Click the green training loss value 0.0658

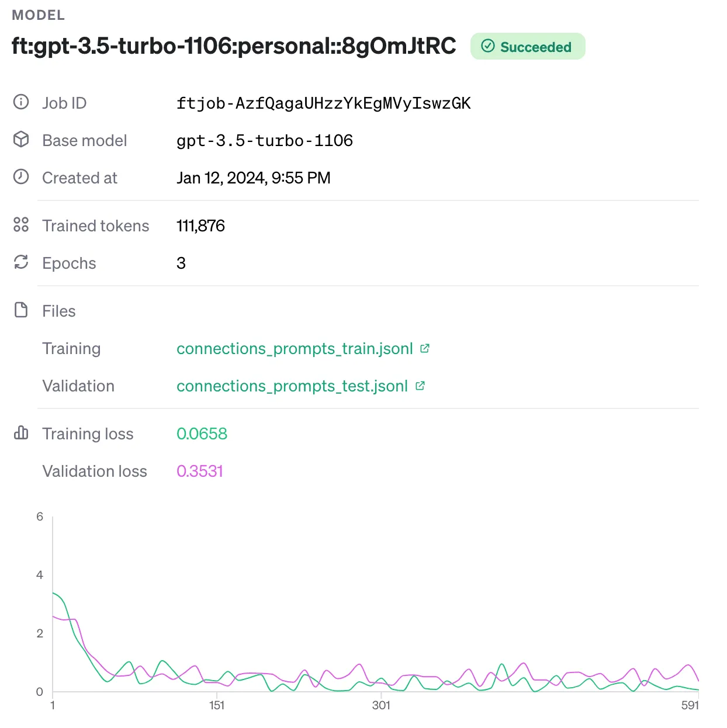(x=202, y=434)
